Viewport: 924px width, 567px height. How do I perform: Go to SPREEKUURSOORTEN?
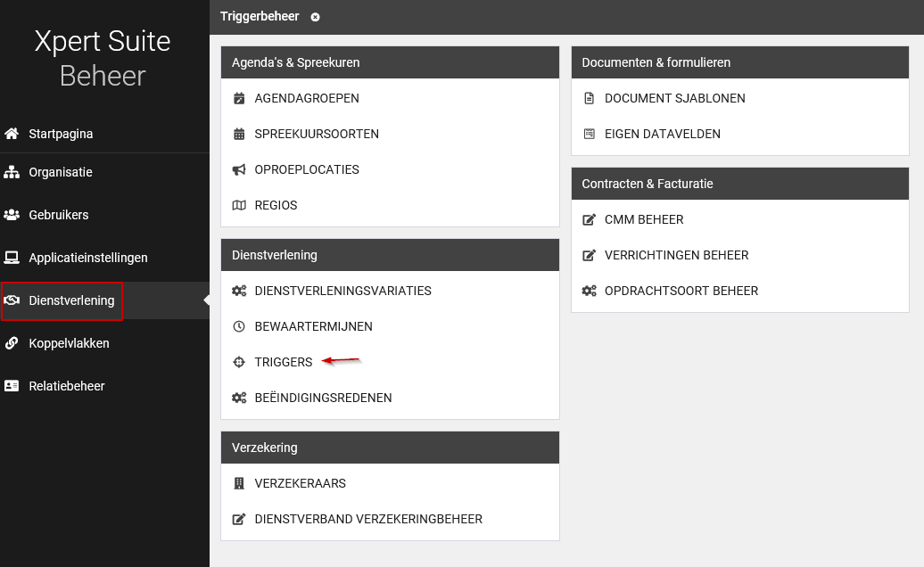point(317,134)
